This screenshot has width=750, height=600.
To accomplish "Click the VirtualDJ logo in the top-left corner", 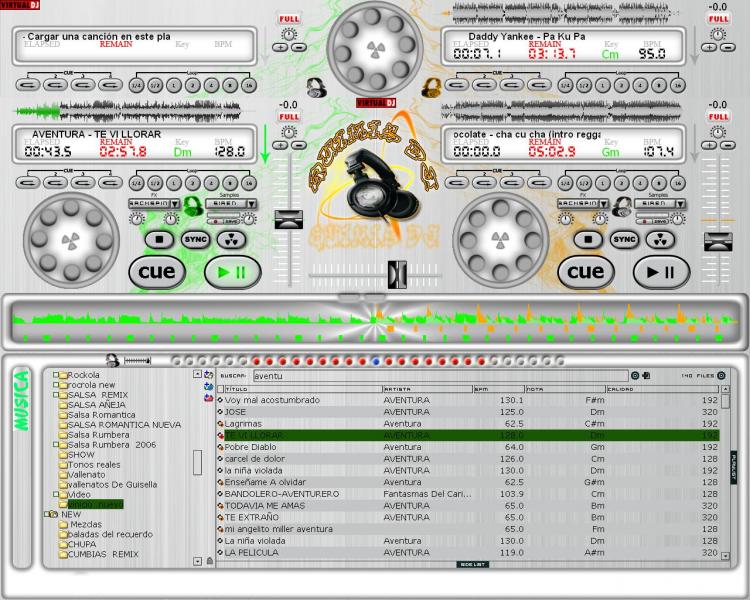I will tap(20, 5).
